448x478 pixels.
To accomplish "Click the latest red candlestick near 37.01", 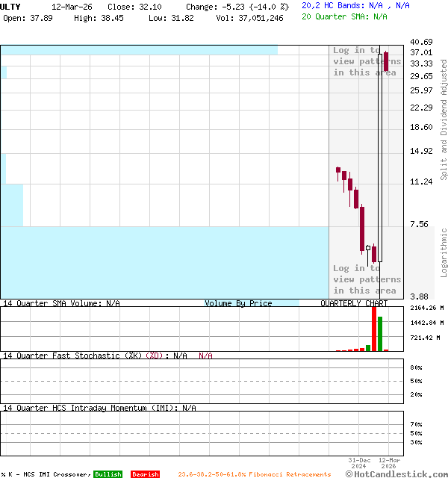I will pos(386,61).
